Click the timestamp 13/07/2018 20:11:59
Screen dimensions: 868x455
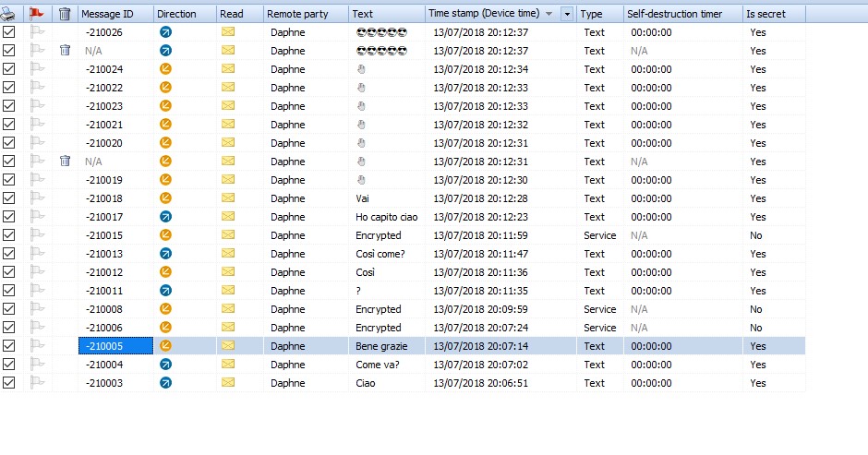point(480,235)
